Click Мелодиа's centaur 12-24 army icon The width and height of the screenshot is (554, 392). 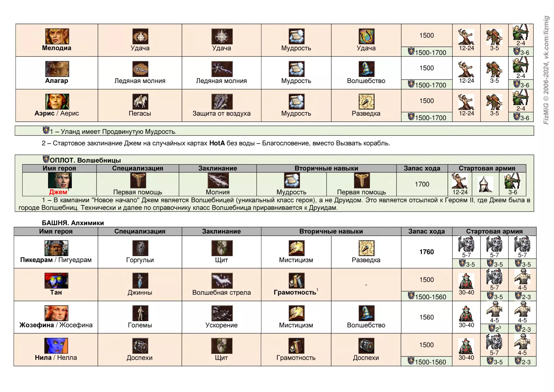[466, 37]
